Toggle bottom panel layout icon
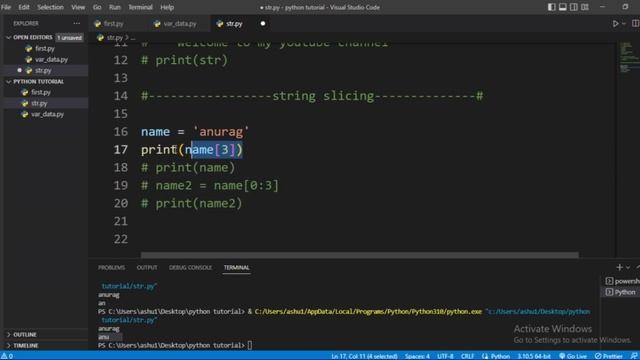 [562, 7]
